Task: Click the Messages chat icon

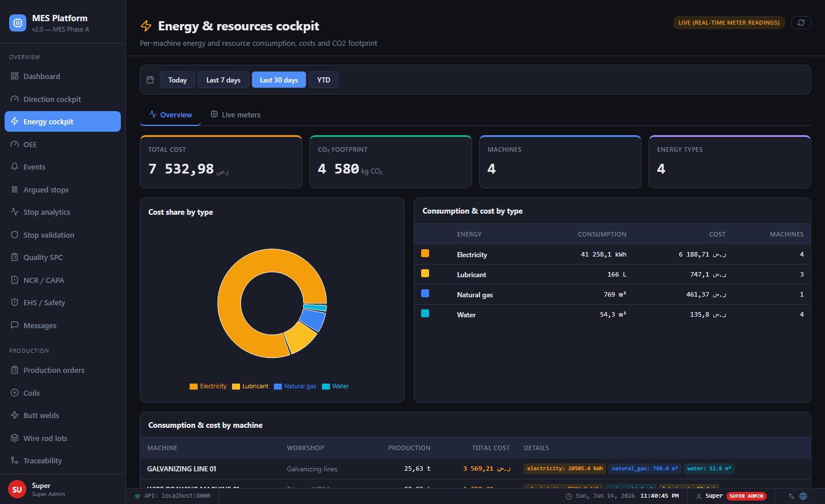Action: [14, 325]
